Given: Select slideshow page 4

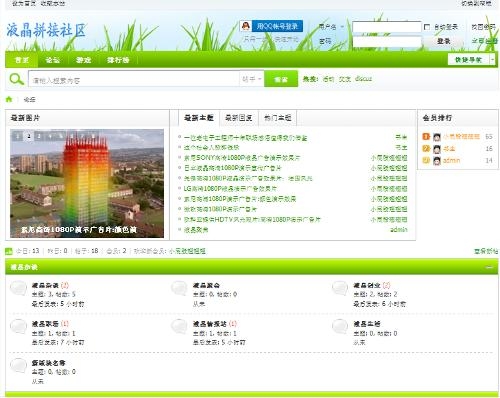Looking at the screenshot, I should tap(50, 136).
